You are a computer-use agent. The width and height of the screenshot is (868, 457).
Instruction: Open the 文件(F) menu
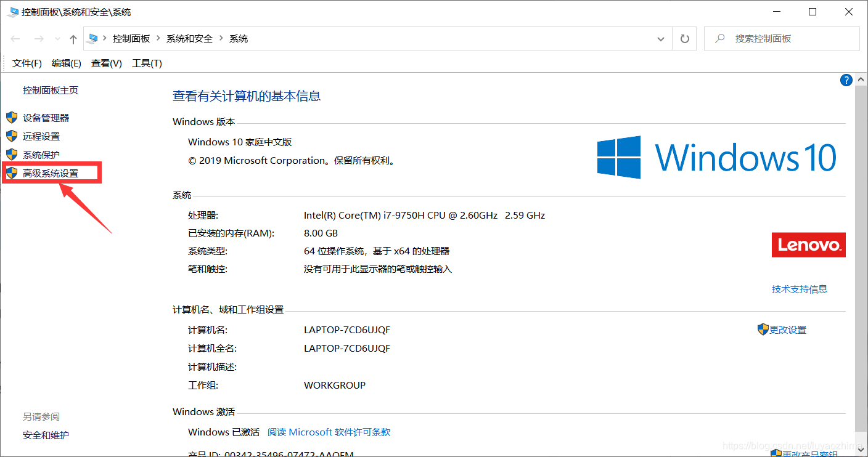[27, 63]
